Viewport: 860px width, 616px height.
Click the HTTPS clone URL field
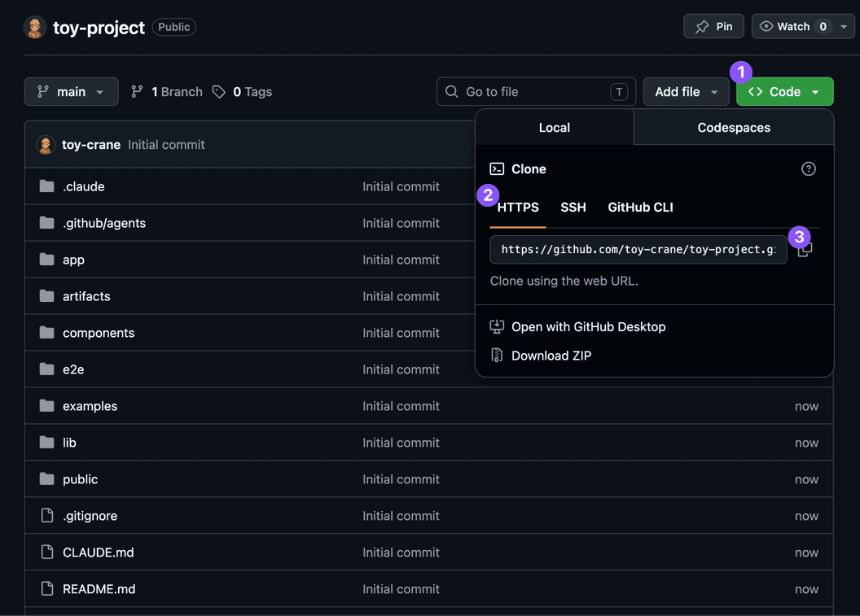[x=638, y=249]
